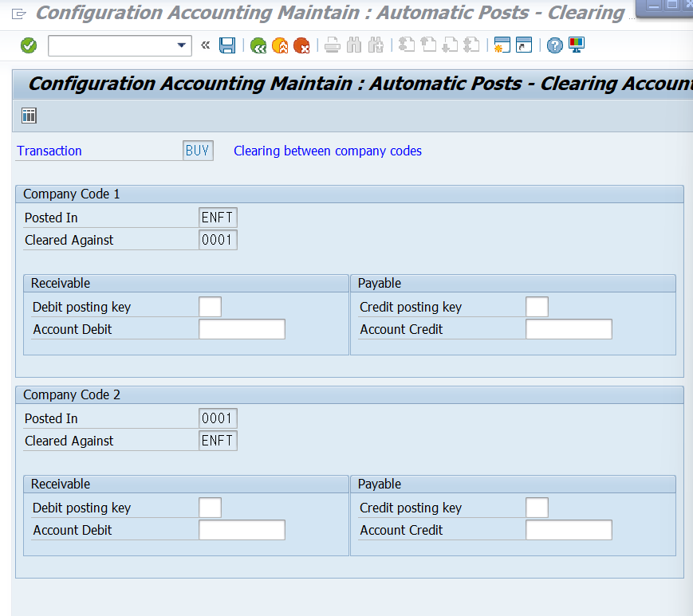The image size is (693, 616).
Task: Focus Company Code 1 Debit posting key field
Action: (x=210, y=307)
